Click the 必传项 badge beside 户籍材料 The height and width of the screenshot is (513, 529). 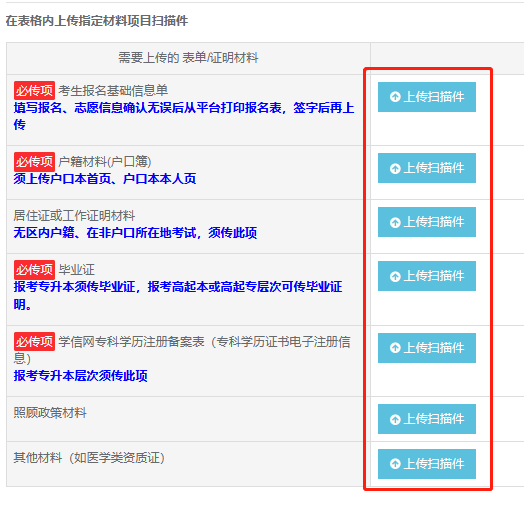point(34,162)
